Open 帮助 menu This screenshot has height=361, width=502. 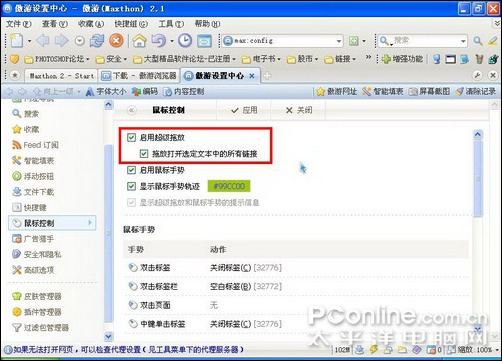pyautogui.click(x=207, y=24)
